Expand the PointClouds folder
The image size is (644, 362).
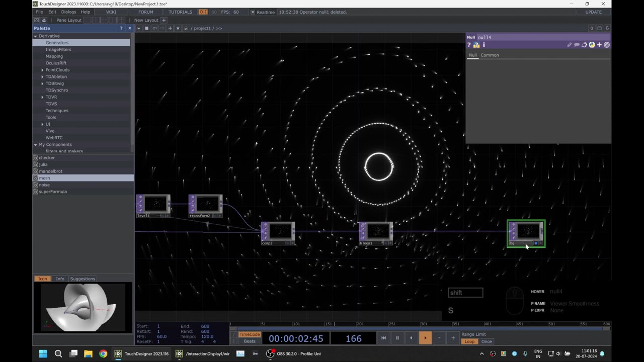pyautogui.click(x=42, y=70)
